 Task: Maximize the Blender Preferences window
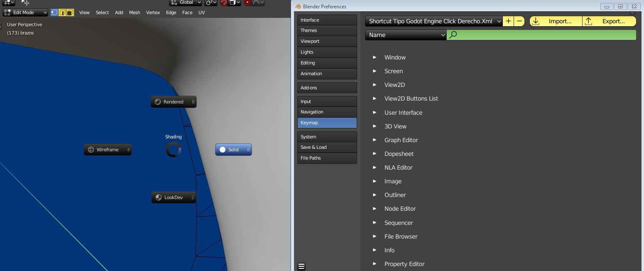(x=620, y=6)
